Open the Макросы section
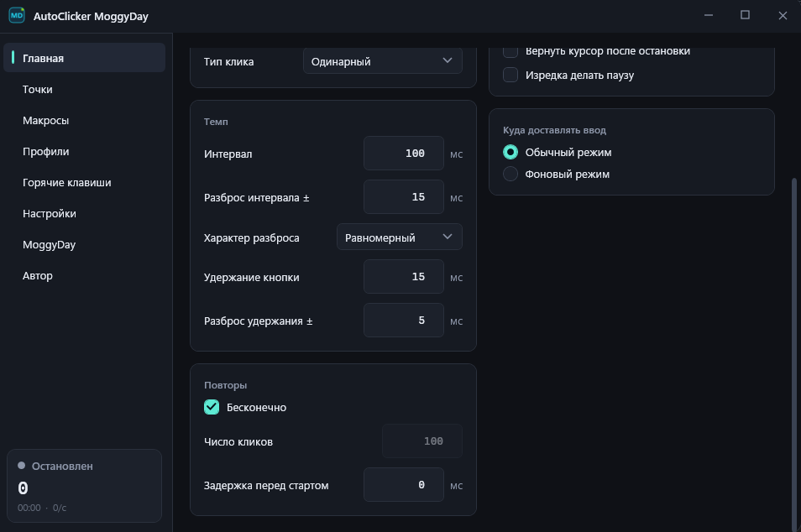Image resolution: width=801 pixels, height=532 pixels. tap(84, 121)
